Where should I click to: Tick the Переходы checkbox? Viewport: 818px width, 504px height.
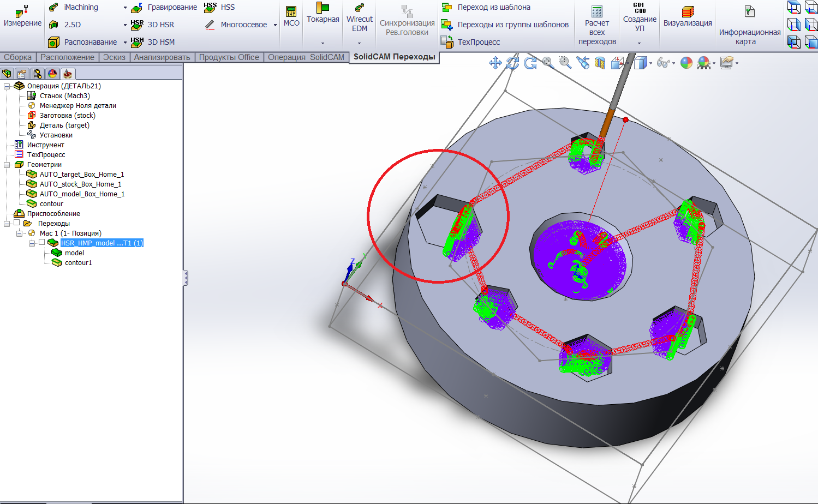pos(17,223)
